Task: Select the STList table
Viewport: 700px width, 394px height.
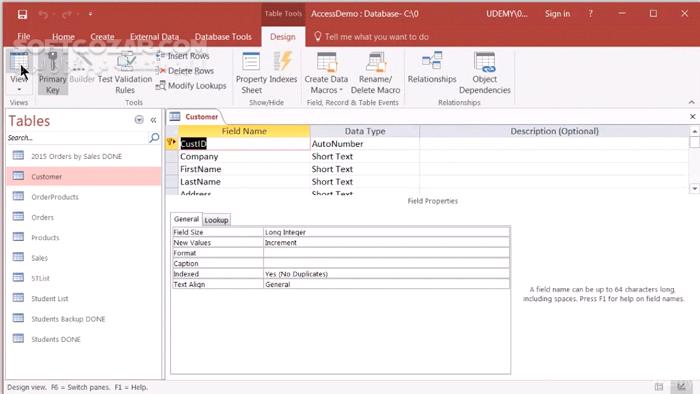Action: [84, 278]
